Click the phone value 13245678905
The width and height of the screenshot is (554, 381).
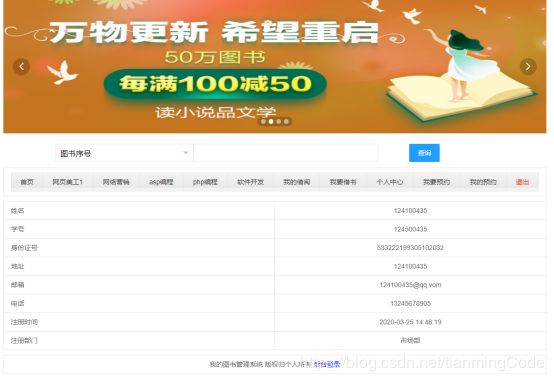point(410,303)
